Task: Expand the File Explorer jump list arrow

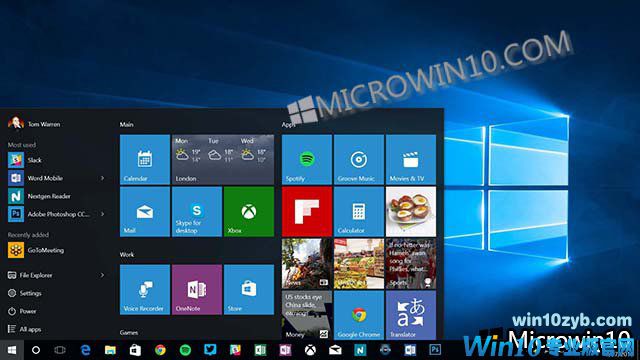Action: [102, 275]
